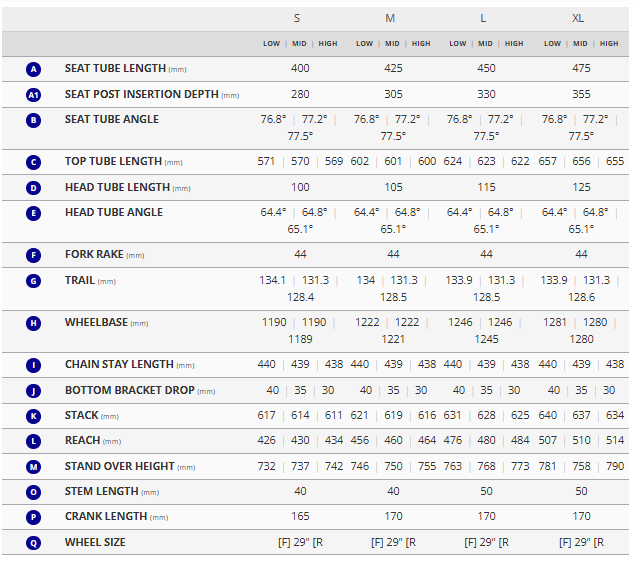Click the CHAIN STAY LENGTH row label
633x567 pixels.
coord(119,365)
